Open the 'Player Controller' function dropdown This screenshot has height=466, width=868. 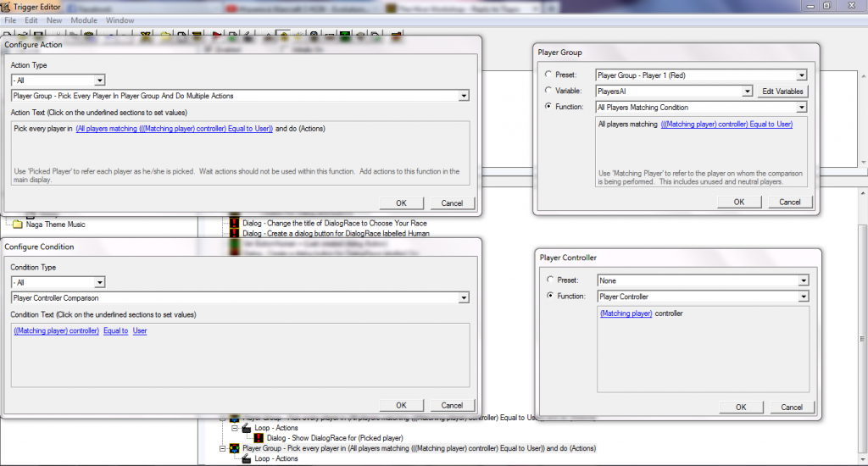804,297
